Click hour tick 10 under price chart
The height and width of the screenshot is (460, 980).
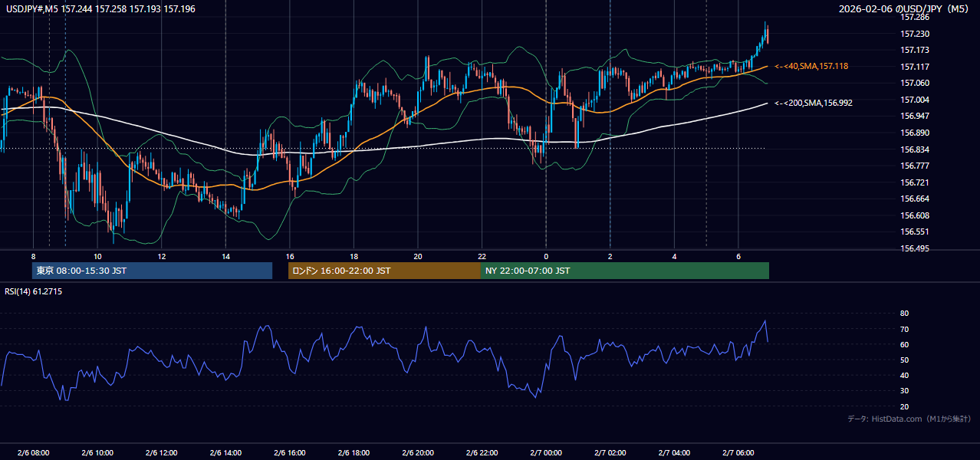point(97,256)
